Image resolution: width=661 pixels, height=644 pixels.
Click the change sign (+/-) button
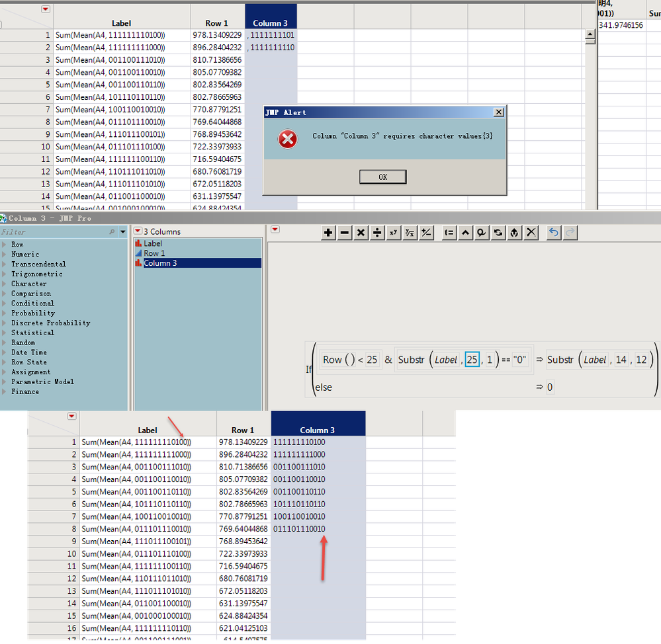coord(426,233)
